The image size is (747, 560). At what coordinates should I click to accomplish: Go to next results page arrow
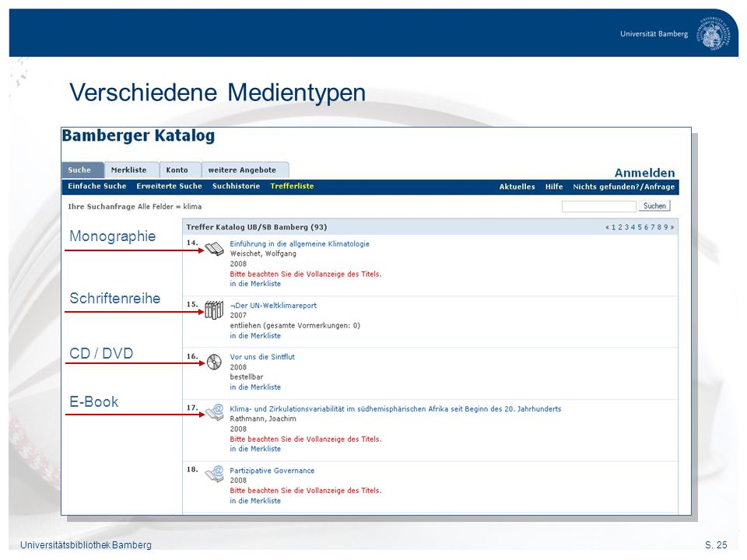672,228
